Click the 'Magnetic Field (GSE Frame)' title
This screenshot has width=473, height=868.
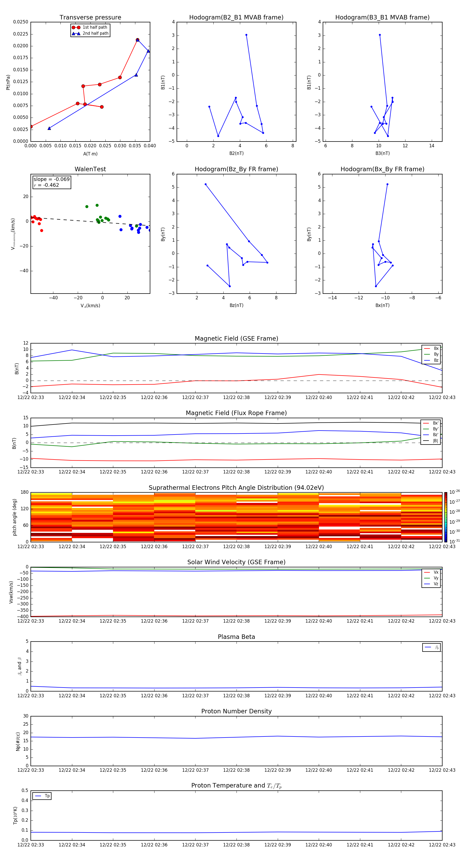[236, 339]
